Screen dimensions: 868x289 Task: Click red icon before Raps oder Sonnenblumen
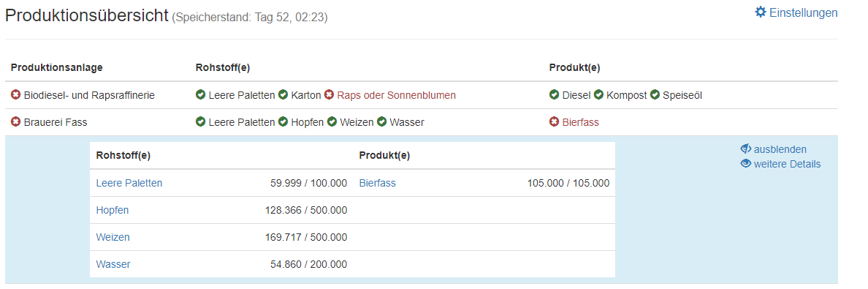point(330,95)
